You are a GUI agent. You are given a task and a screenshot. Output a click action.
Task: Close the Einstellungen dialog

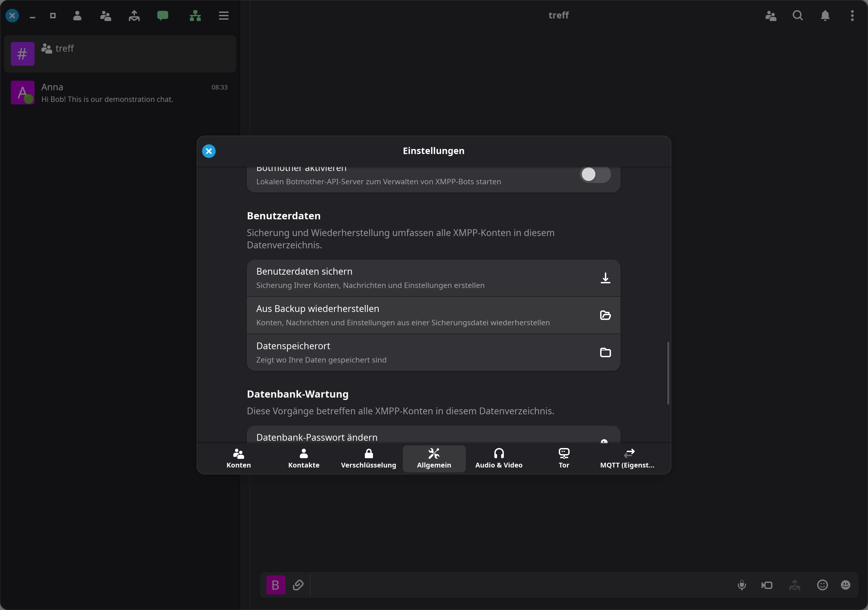point(209,151)
